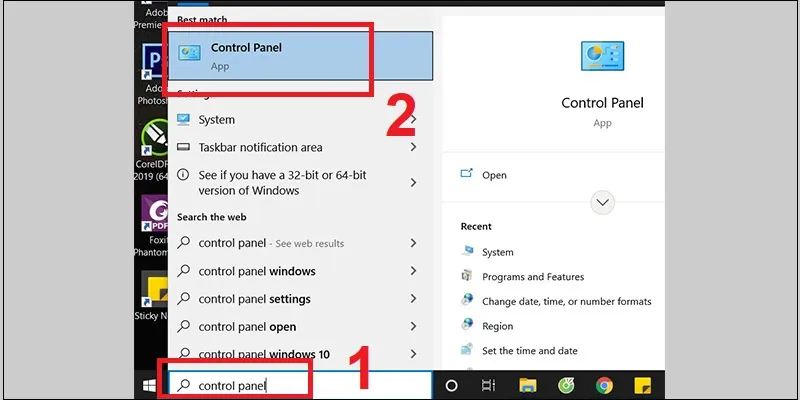The width and height of the screenshot is (800, 400).
Task: Open Task View from the taskbar
Action: tap(489, 385)
